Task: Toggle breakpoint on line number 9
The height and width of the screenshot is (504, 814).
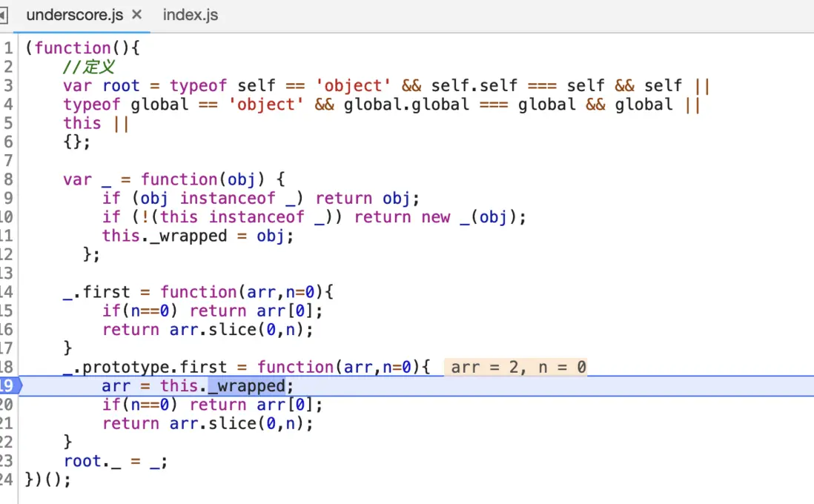Action: tap(8, 199)
